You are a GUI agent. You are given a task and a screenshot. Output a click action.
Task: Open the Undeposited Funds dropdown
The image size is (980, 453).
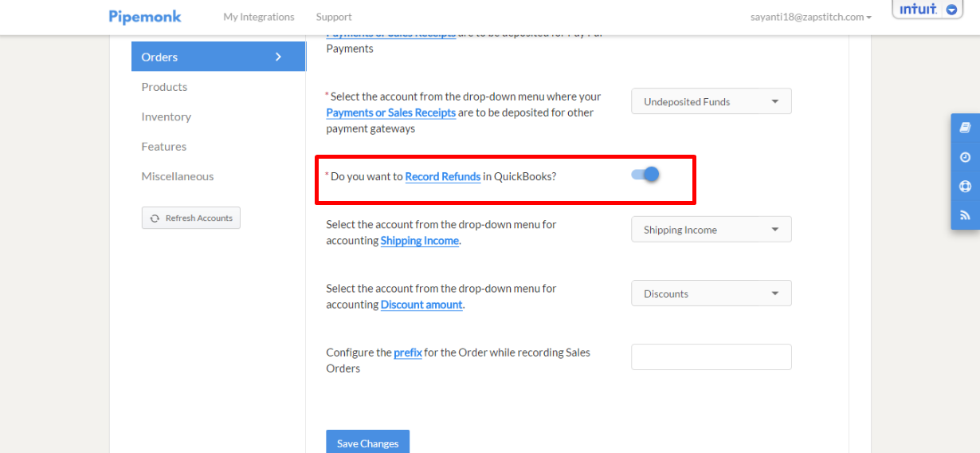point(711,101)
